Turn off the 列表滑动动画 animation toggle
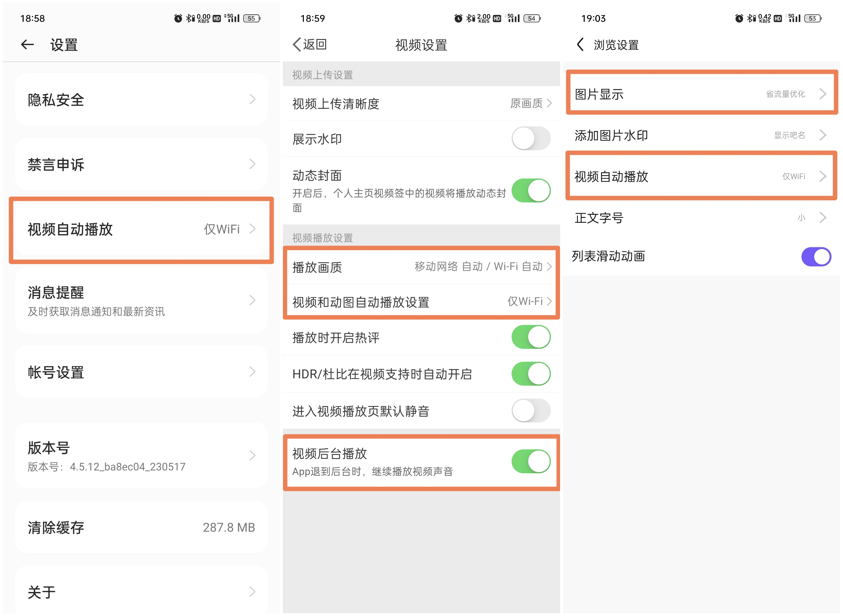The image size is (843, 616). [x=816, y=256]
